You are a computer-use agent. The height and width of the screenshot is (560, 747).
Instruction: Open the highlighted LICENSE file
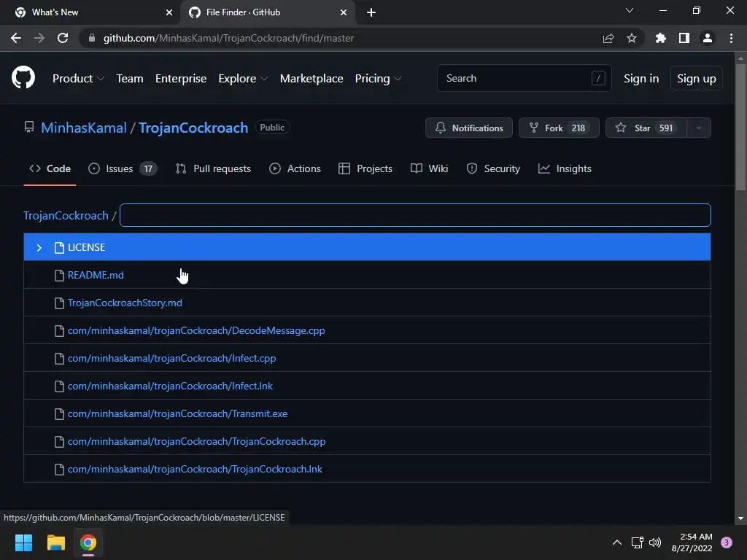click(367, 247)
